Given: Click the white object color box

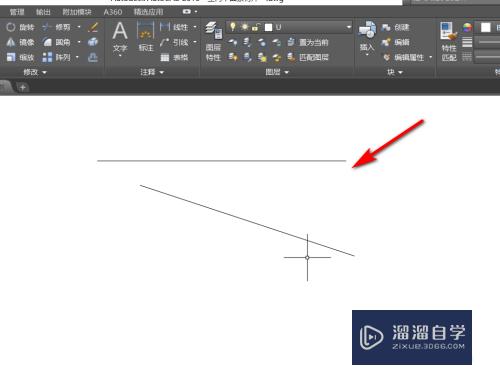Looking at the screenshot, I should (486, 27).
